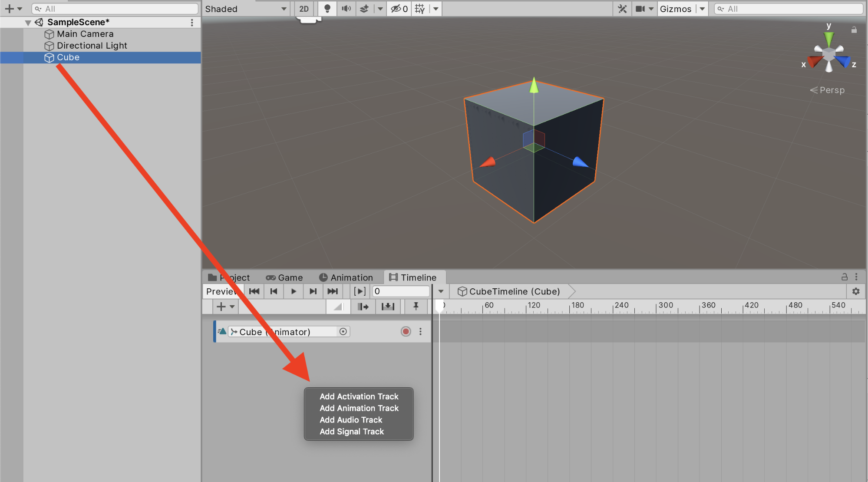
Task: Toggle Timeline marker pin icon
Action: point(416,307)
